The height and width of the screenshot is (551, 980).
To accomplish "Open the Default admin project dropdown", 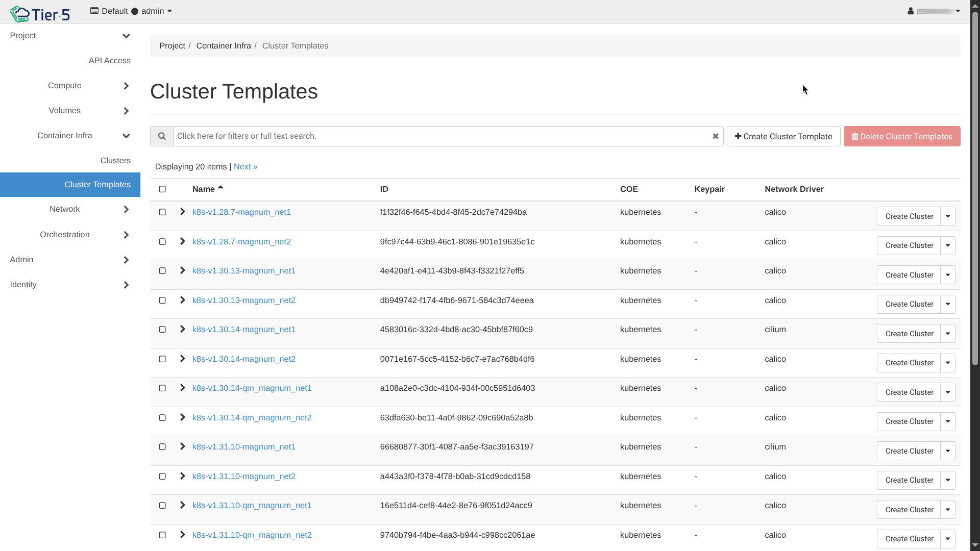I will (131, 11).
